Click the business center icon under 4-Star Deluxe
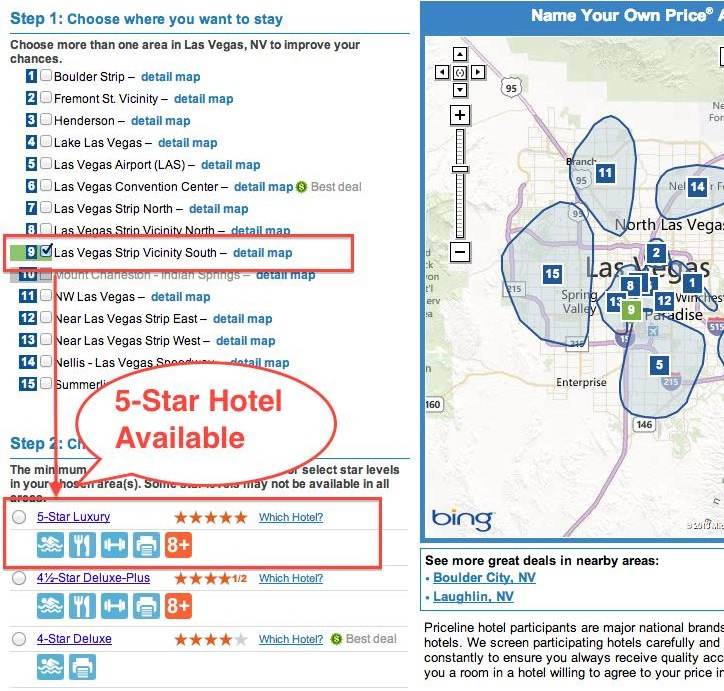 click(x=82, y=667)
